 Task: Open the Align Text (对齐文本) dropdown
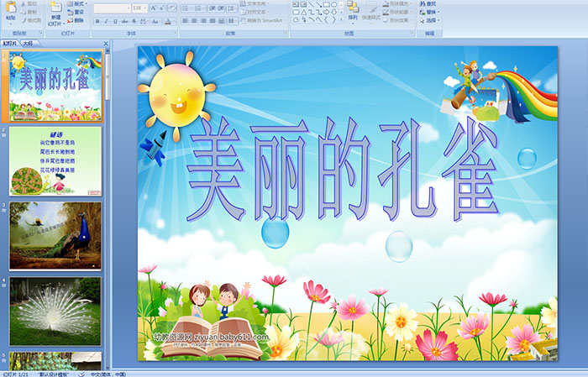tap(255, 12)
